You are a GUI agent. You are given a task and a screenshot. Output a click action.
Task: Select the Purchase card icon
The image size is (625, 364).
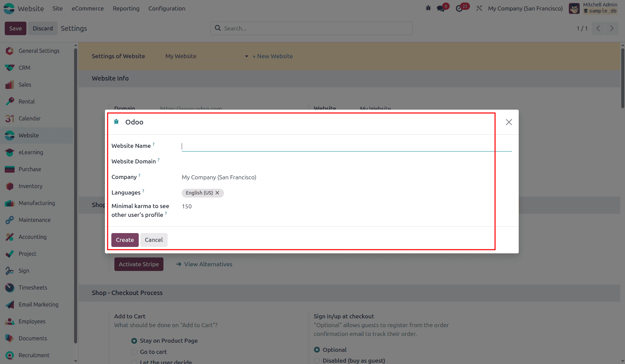[x=9, y=169]
